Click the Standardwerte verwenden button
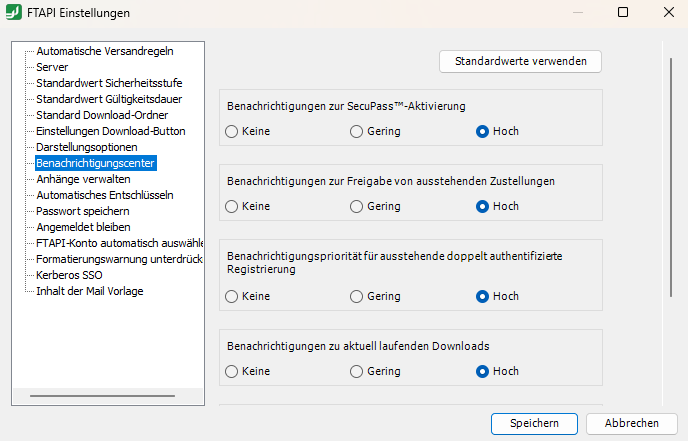Screen dimensions: 688x441 [520, 61]
